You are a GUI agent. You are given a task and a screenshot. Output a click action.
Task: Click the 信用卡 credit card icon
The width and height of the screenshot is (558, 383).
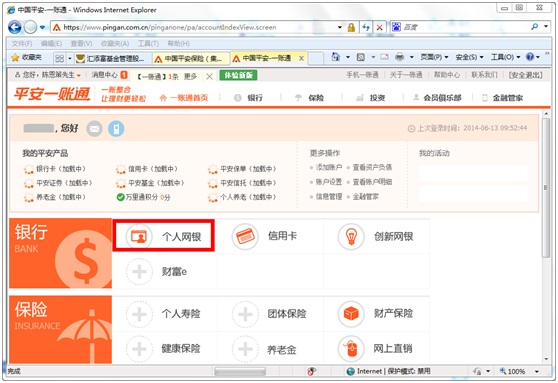pyautogui.click(x=245, y=236)
